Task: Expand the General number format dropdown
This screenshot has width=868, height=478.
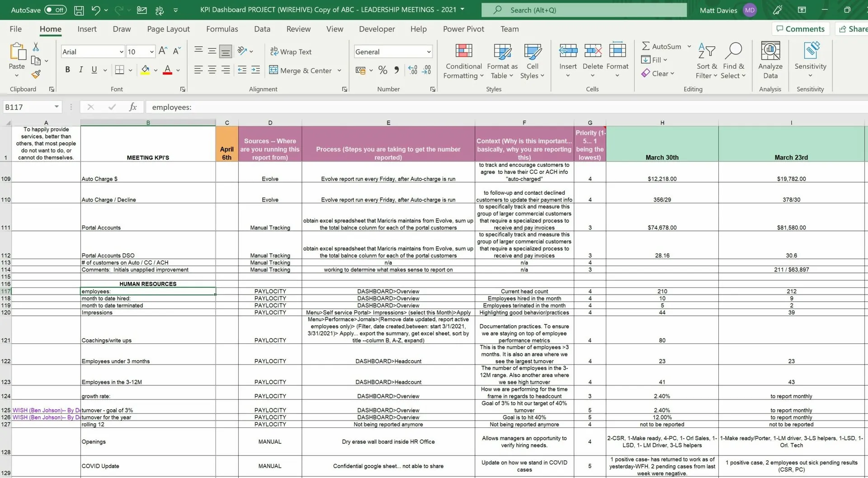Action: 428,52
